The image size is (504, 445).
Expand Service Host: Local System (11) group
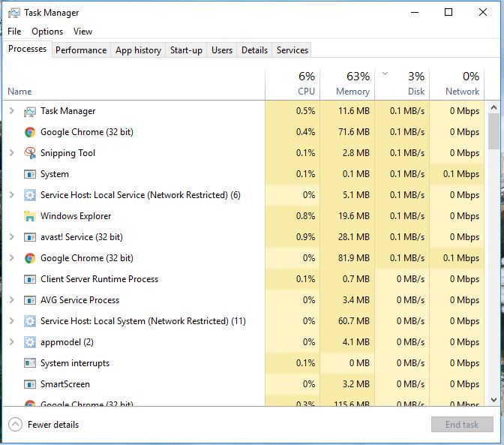pos(12,321)
